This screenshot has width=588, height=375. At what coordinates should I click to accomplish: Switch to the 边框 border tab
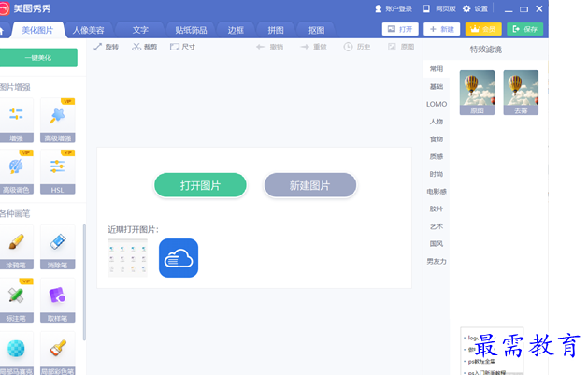[x=236, y=30]
